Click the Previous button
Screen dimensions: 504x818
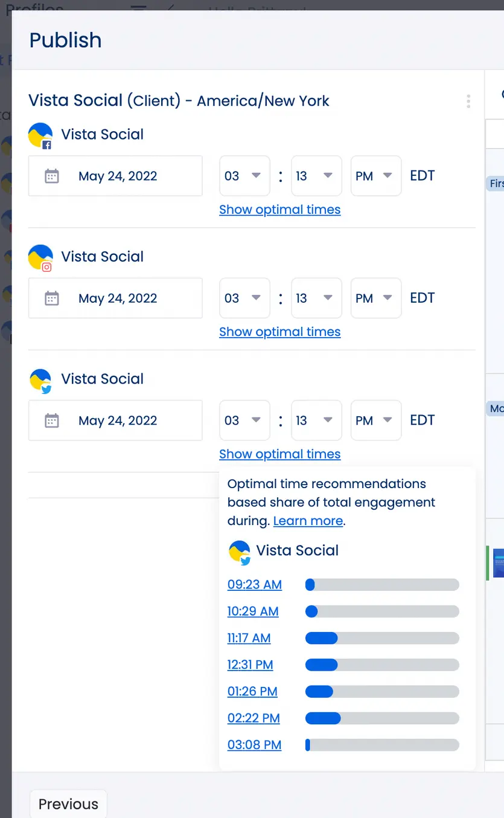click(x=68, y=804)
